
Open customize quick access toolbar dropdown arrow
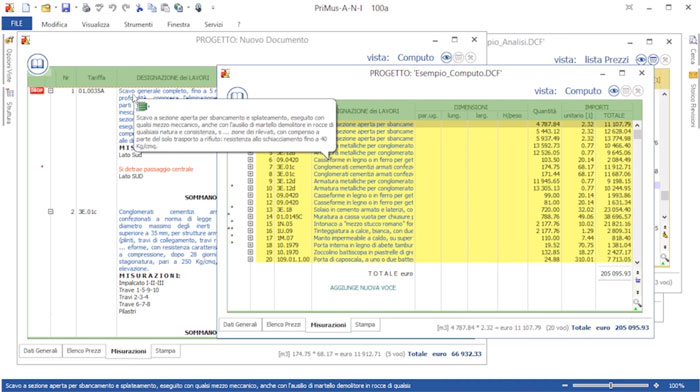[x=213, y=8]
